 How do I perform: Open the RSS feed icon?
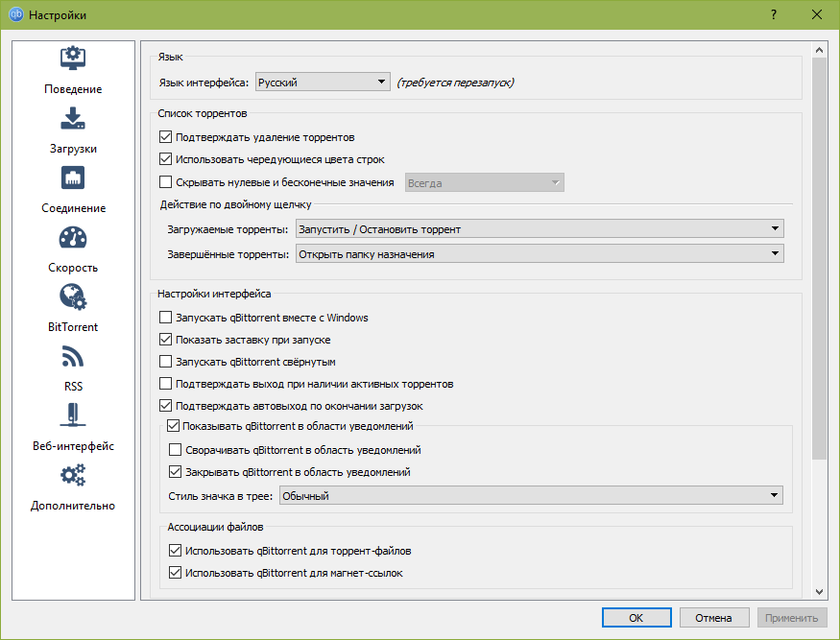tap(73, 357)
